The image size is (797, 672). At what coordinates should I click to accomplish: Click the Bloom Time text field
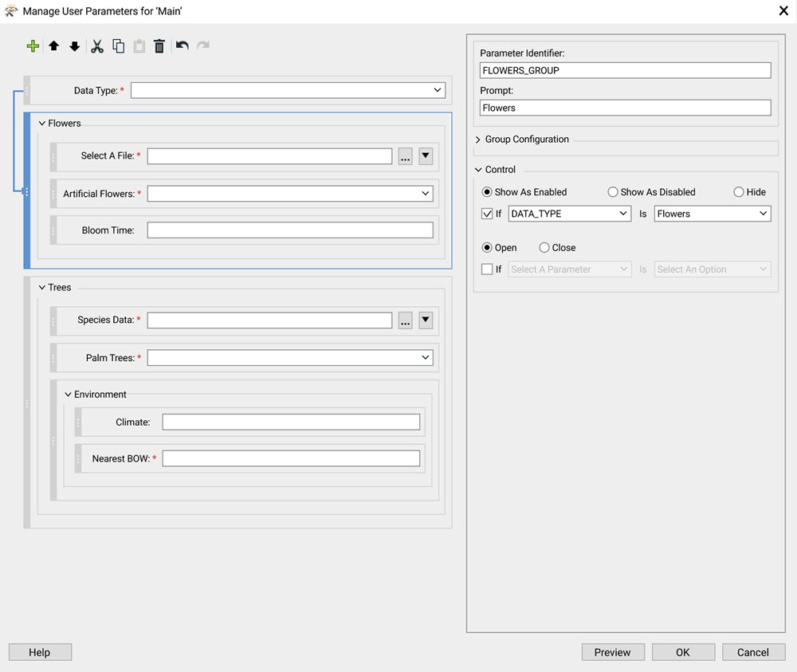(x=290, y=230)
